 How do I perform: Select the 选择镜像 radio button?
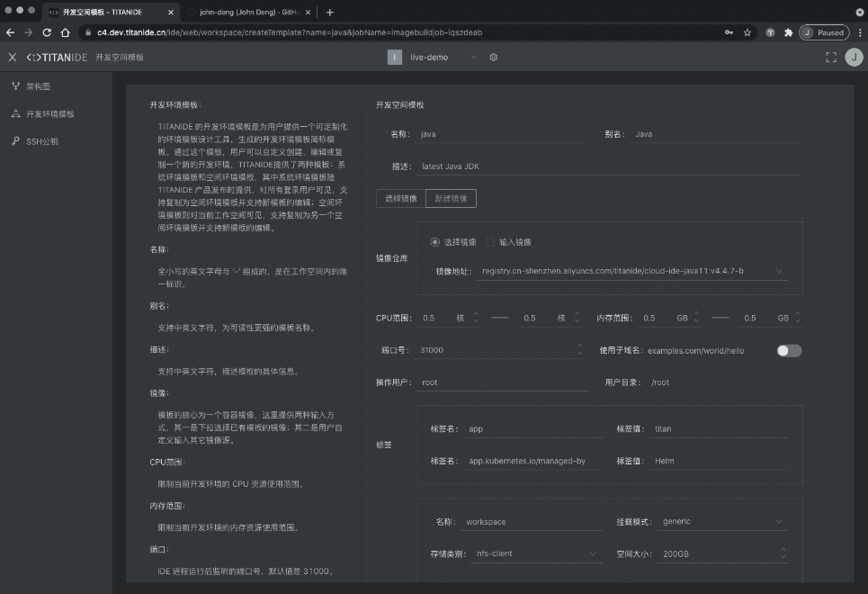tap(436, 242)
